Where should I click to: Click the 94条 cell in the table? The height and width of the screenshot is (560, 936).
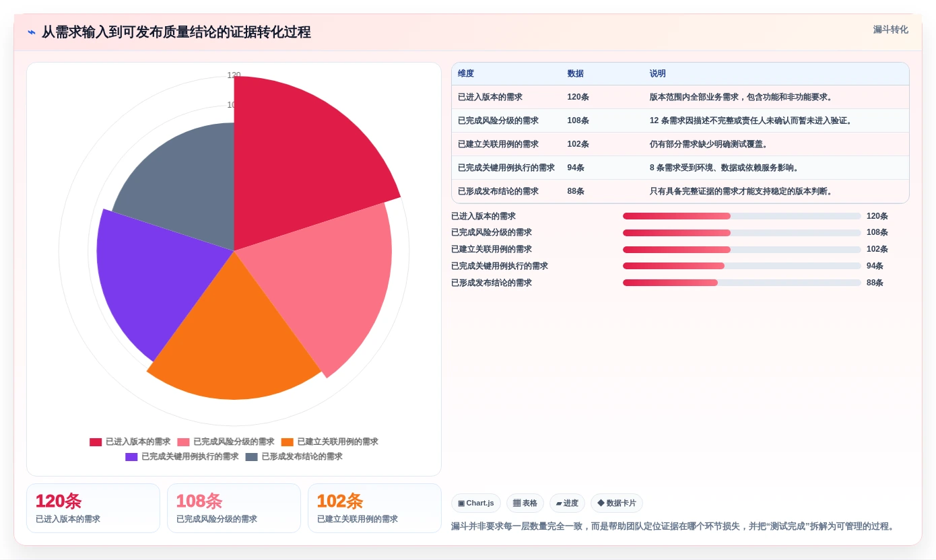pos(576,168)
